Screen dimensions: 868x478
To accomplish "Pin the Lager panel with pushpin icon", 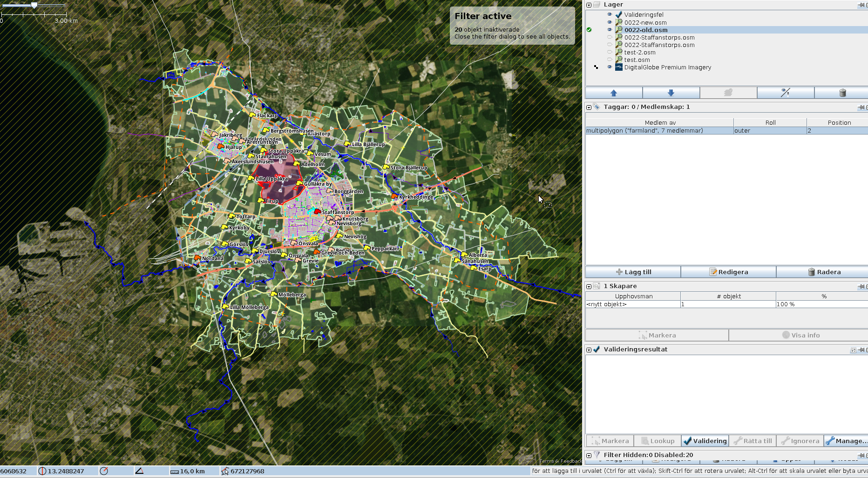I will 861,5.
